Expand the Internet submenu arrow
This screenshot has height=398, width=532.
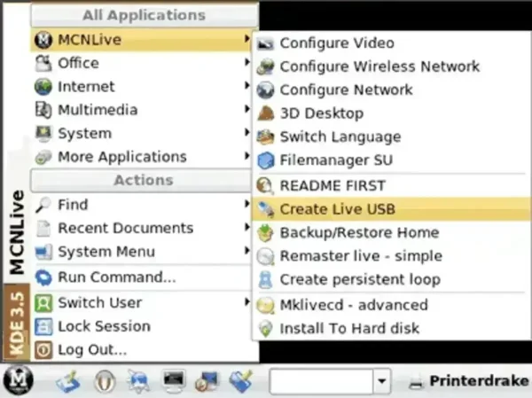[x=247, y=86]
